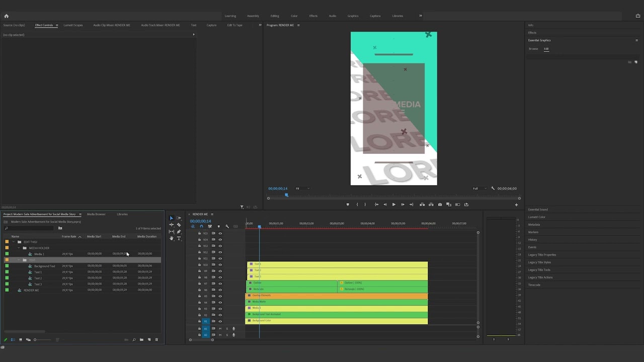The image size is (644, 362).
Task: Open Program monitor button editor plus
Action: pyautogui.click(x=516, y=205)
